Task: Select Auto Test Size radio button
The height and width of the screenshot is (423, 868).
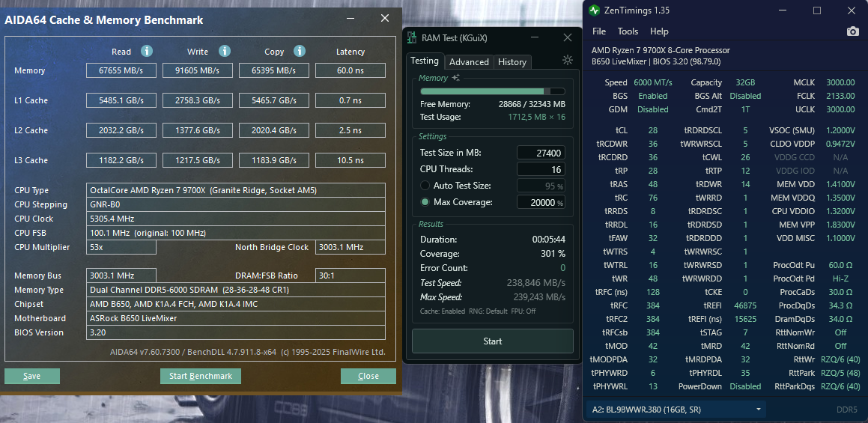Action: click(425, 186)
